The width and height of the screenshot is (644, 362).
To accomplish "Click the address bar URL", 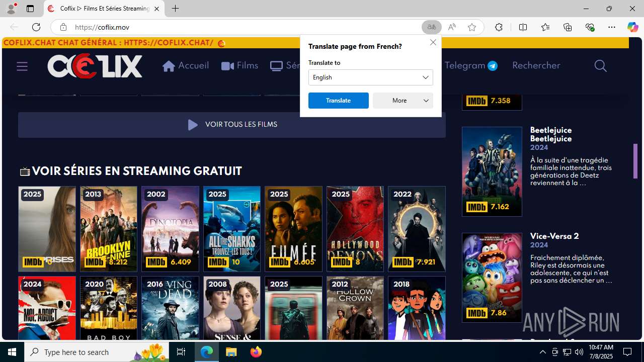I will [x=102, y=27].
